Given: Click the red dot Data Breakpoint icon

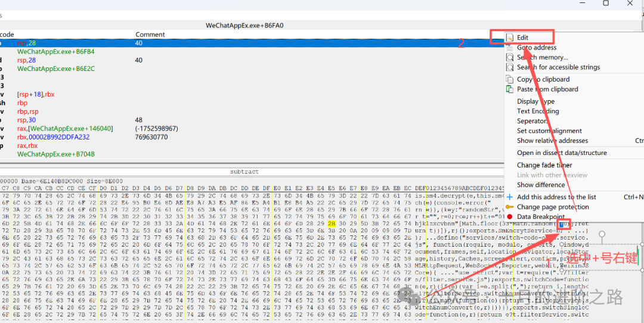Looking at the screenshot, I should [x=510, y=217].
